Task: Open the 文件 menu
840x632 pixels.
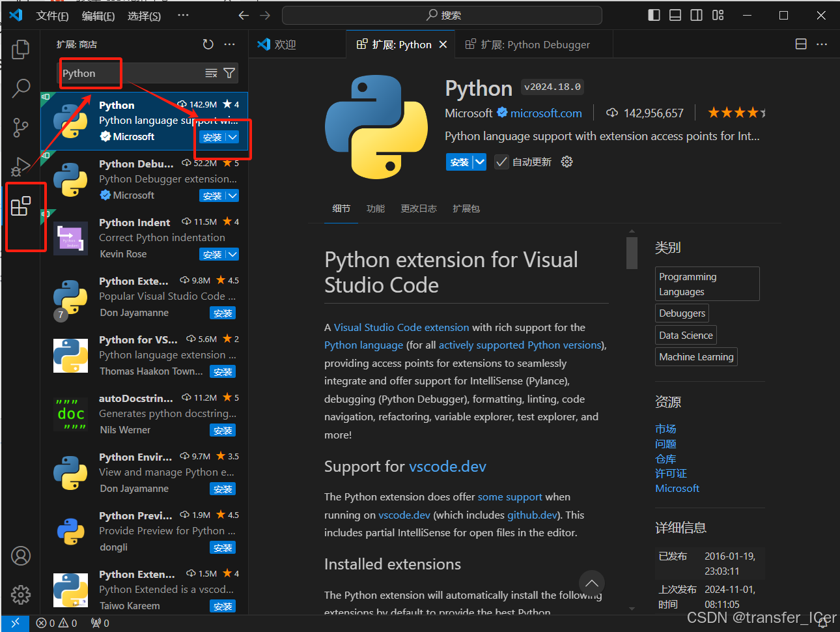Action: click(52, 15)
